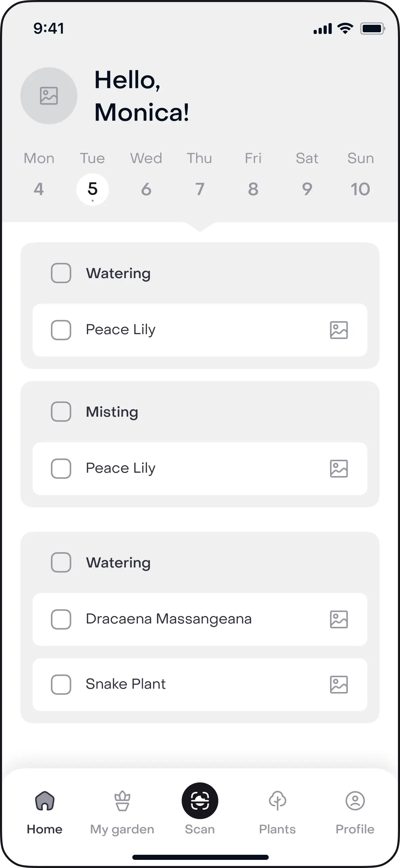Check the Peace Lily misting checkbox

(61, 468)
